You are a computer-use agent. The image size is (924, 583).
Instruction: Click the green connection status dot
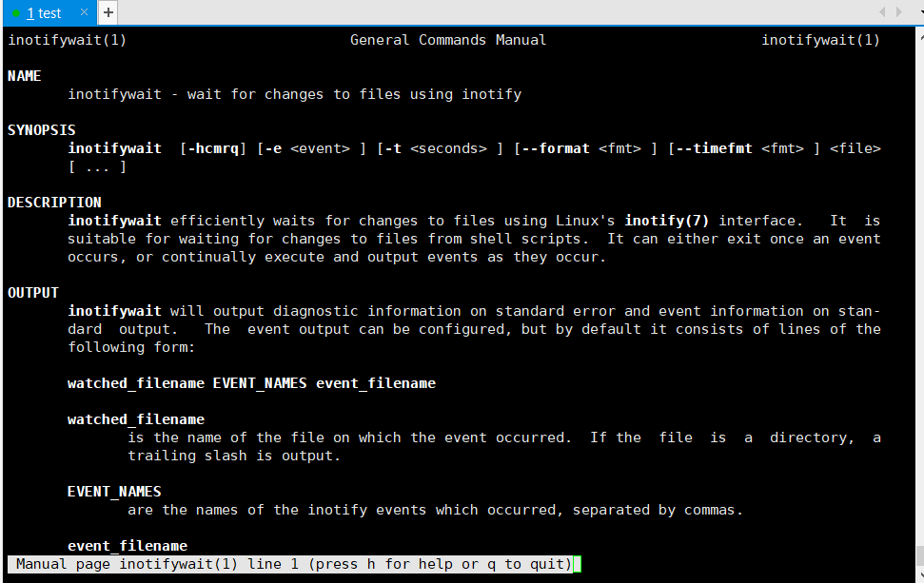click(16, 13)
